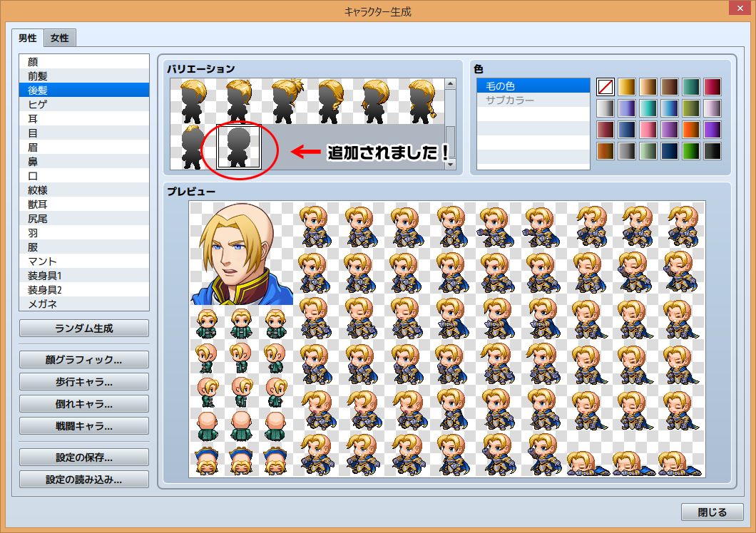
Task: Save settings with 設定の保存...
Action: pos(84,457)
